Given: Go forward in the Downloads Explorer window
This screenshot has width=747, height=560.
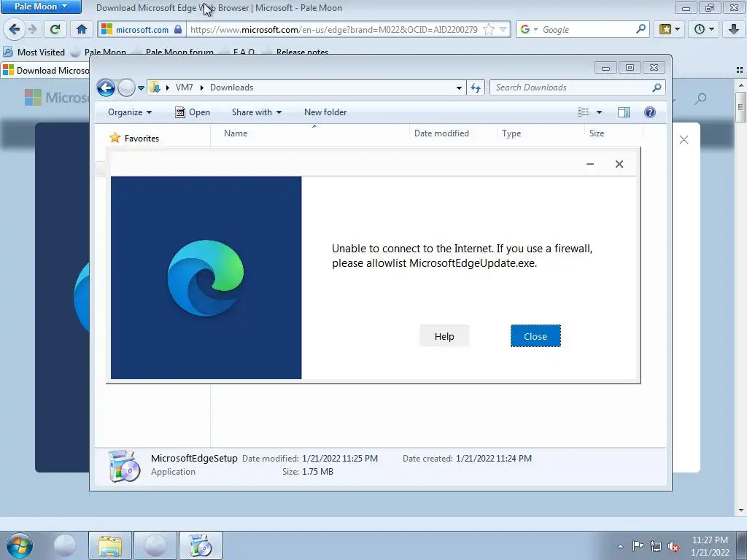Looking at the screenshot, I should (125, 87).
